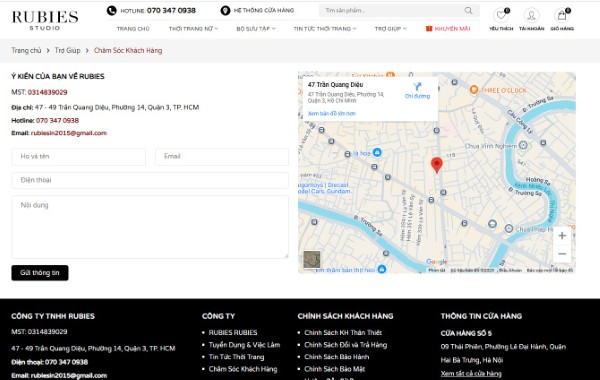Viewport: 600px width, 380px height.
Task: Expand Tin Tức Thời Trang dropdown menu
Action: tap(324, 29)
